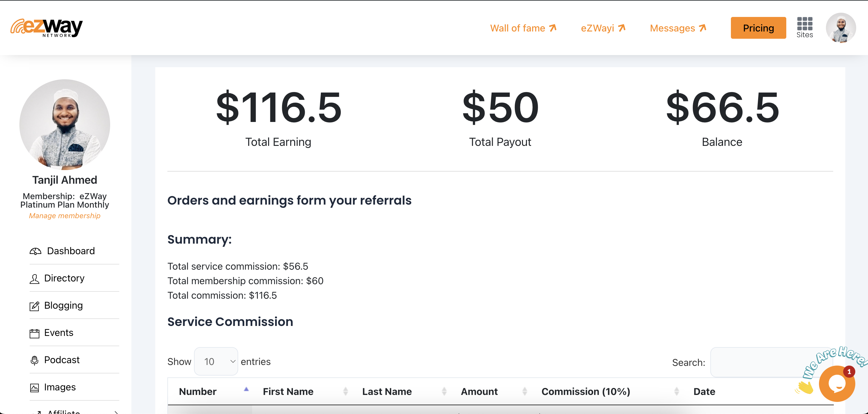Click the Pricing button
Image resolution: width=868 pixels, height=414 pixels.
758,28
